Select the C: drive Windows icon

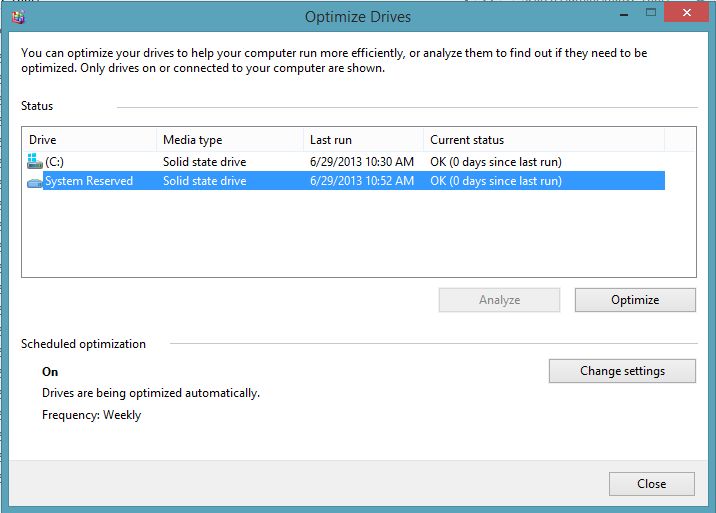pos(35,161)
